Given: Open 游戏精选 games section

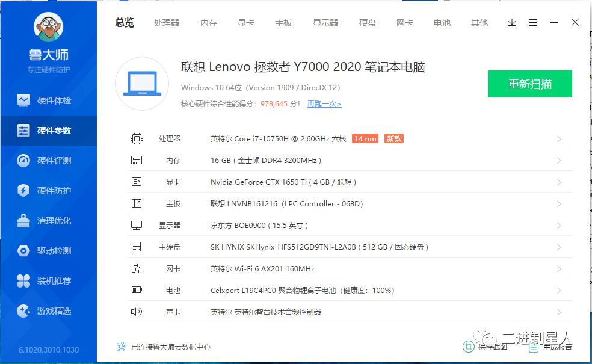Looking at the screenshot, I should (x=48, y=311).
